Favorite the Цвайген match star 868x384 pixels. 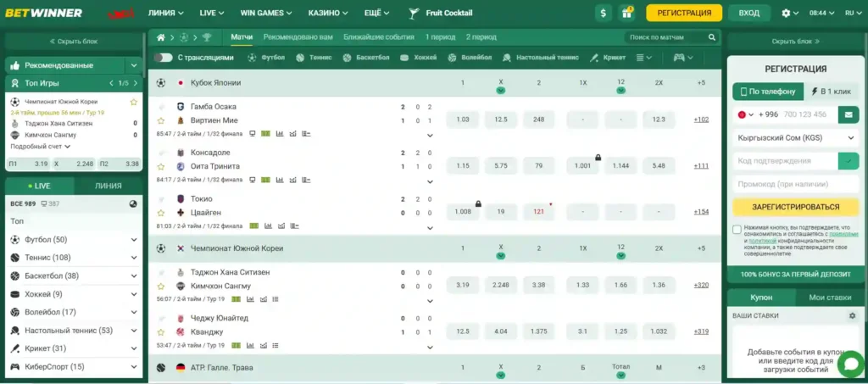coord(161,213)
